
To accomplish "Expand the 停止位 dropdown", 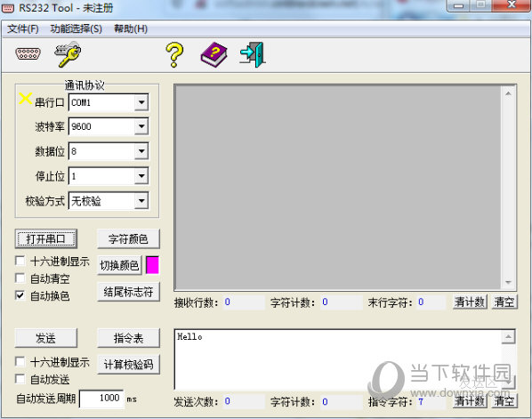I will [141, 176].
